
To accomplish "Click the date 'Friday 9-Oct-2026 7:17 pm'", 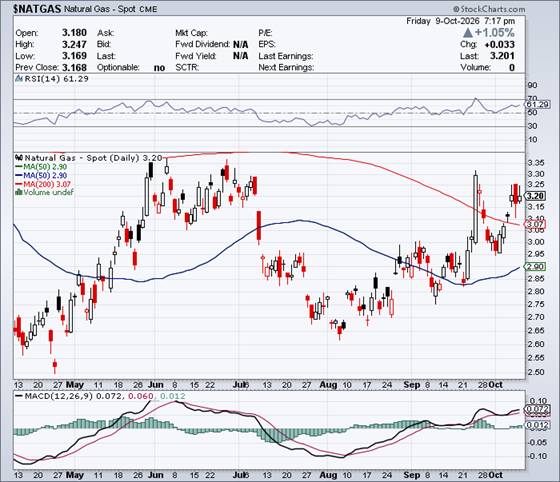I will [461, 21].
